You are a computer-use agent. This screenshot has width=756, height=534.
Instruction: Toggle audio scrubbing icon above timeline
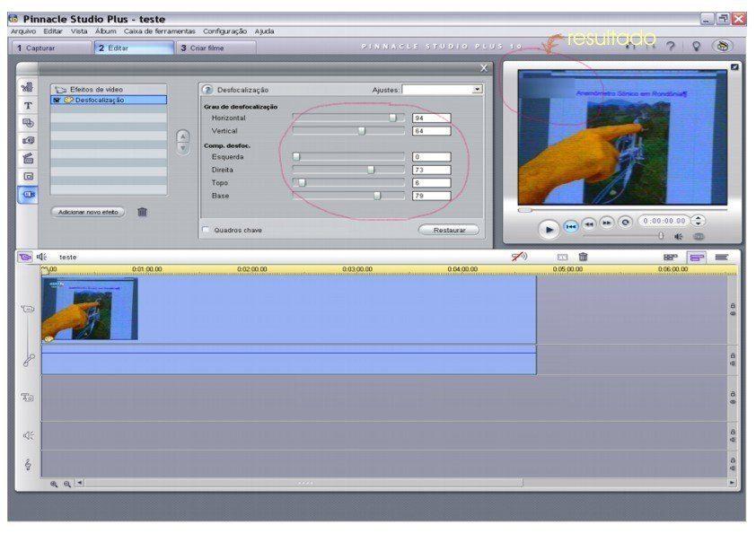[x=519, y=257]
